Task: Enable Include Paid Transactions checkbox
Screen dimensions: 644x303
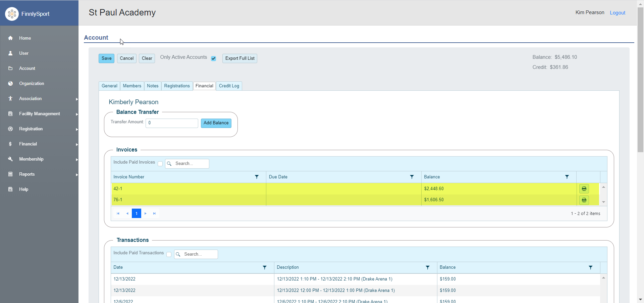Action: [x=169, y=254]
